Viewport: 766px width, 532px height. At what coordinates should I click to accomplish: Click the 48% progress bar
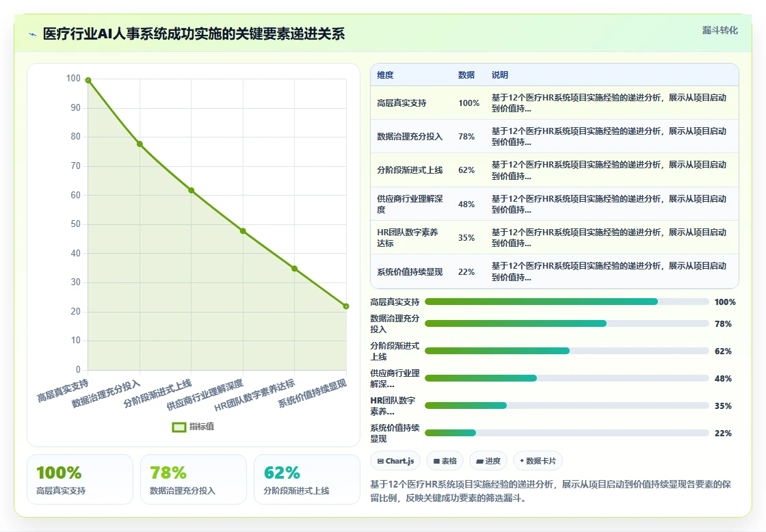pyautogui.click(x=567, y=378)
